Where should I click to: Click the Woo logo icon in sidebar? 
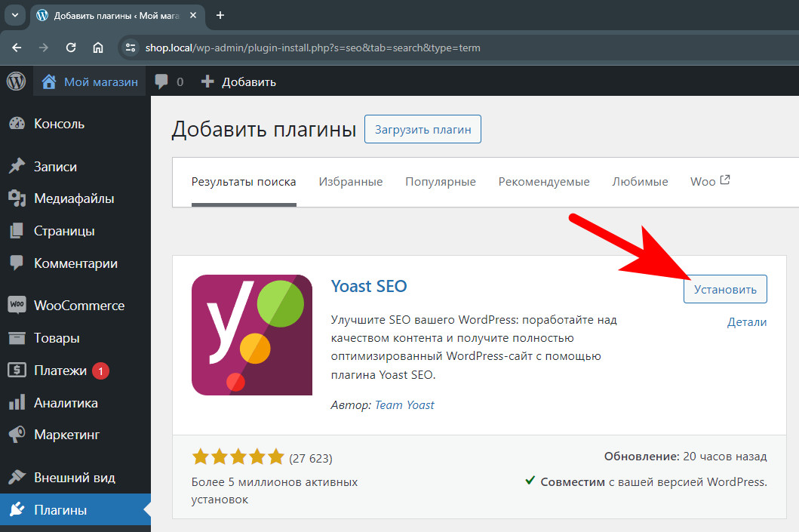coord(17,305)
